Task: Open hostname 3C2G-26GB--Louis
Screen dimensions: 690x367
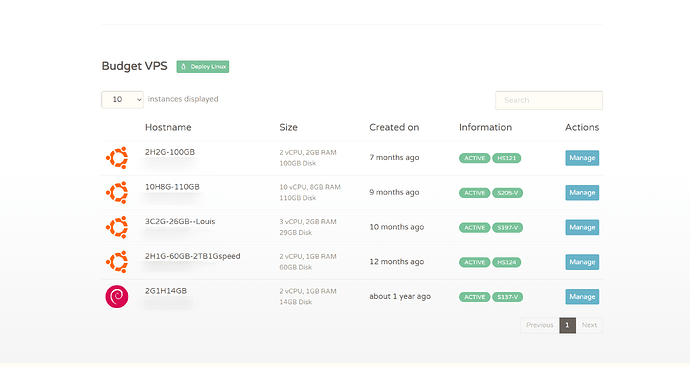Action: click(x=180, y=221)
